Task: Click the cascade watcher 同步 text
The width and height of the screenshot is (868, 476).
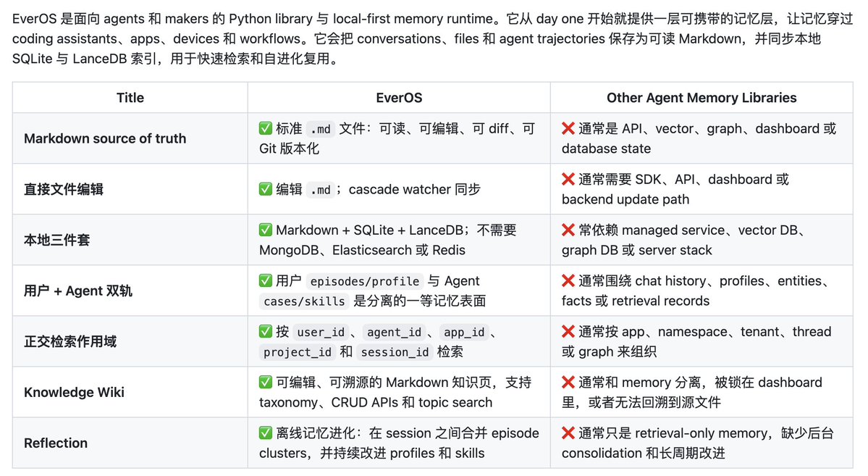Action: [x=415, y=190]
